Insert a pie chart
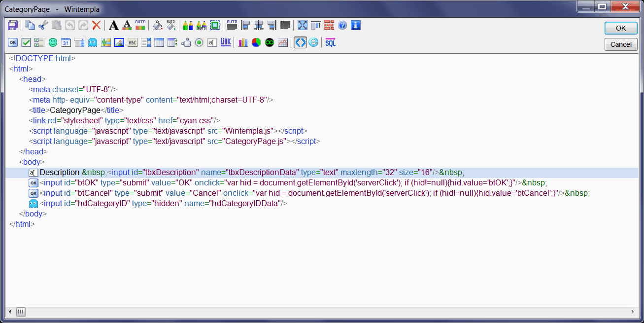This screenshot has height=323, width=644. pos(256,42)
